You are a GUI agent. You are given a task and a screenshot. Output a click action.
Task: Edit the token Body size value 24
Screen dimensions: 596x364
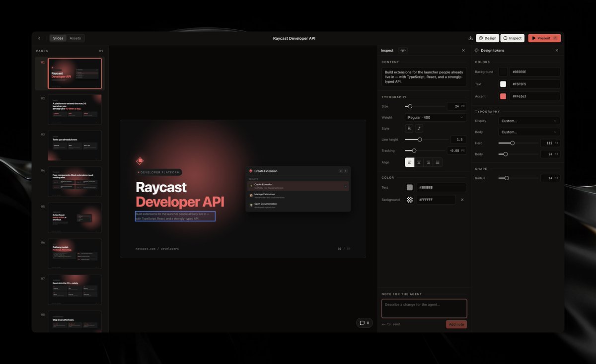(x=550, y=154)
